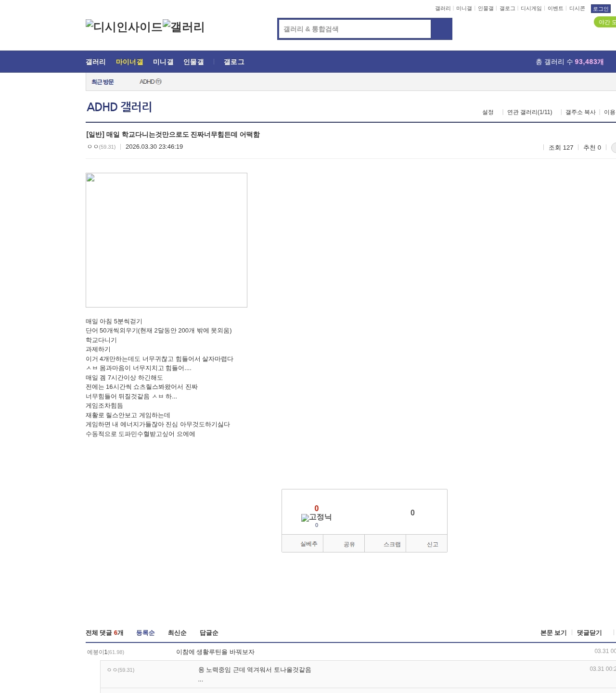Open the 설정 gallery settings menu
The height and width of the screenshot is (693, 616).
pos(488,112)
